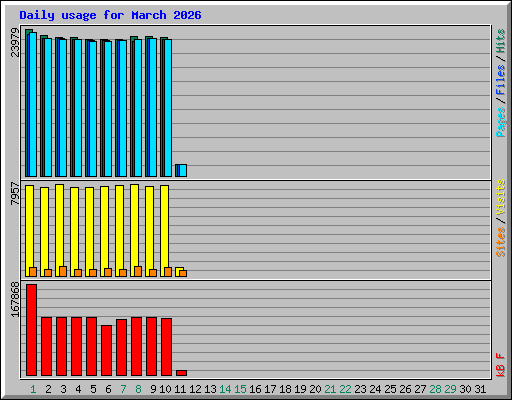This screenshot has height=400, width=512.
Task: Select the day 10 yellow visits bar
Action: (x=164, y=231)
